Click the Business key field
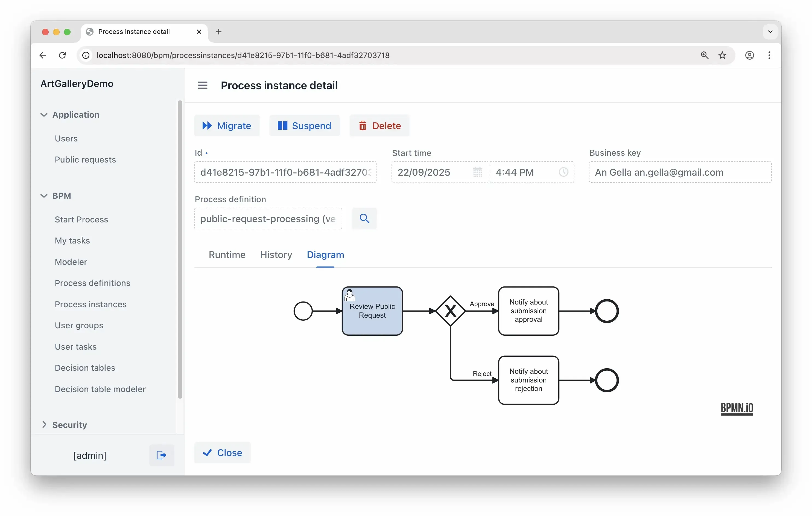The height and width of the screenshot is (516, 812). click(680, 172)
